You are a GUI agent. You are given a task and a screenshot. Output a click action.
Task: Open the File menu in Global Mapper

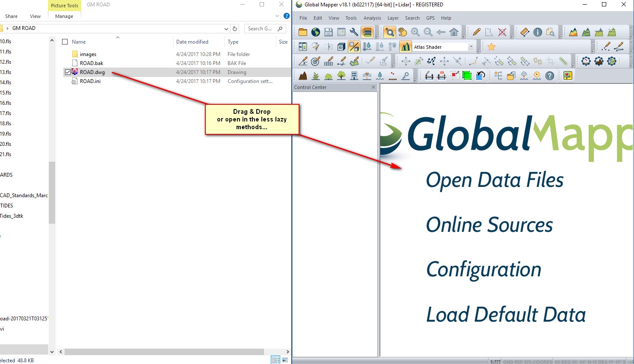click(x=303, y=18)
